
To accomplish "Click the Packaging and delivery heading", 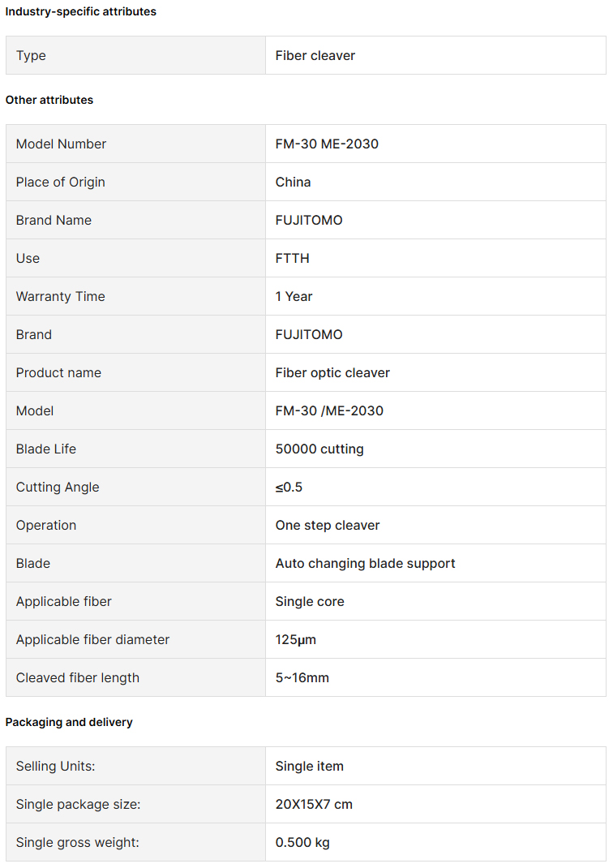I will pyautogui.click(x=69, y=722).
